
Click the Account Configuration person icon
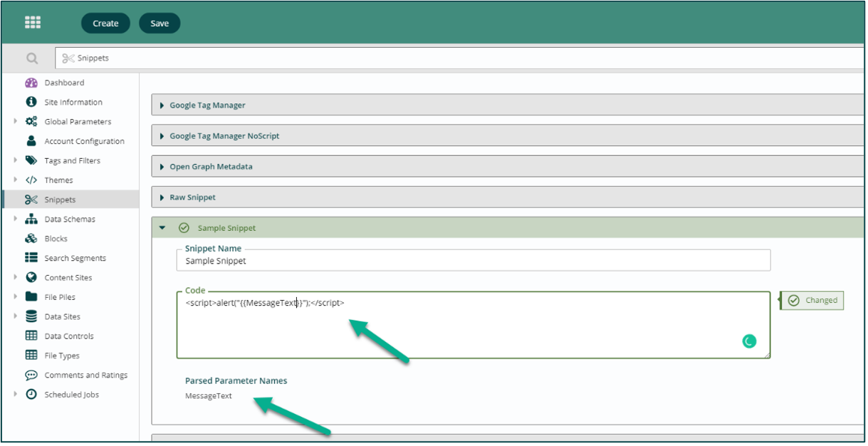(x=31, y=141)
